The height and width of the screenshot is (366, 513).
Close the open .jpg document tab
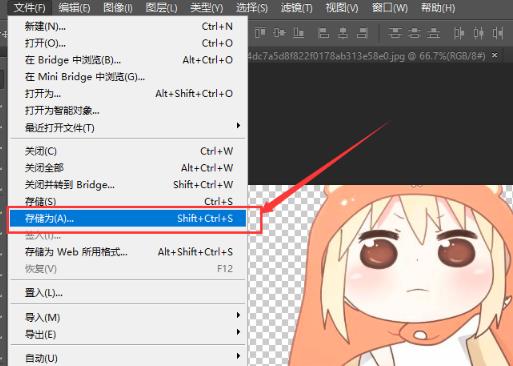coord(495,55)
